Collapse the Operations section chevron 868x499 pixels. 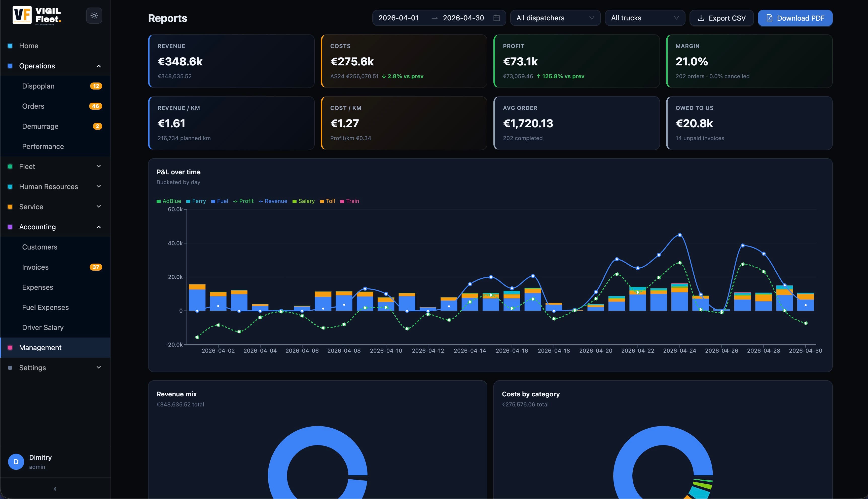point(99,66)
